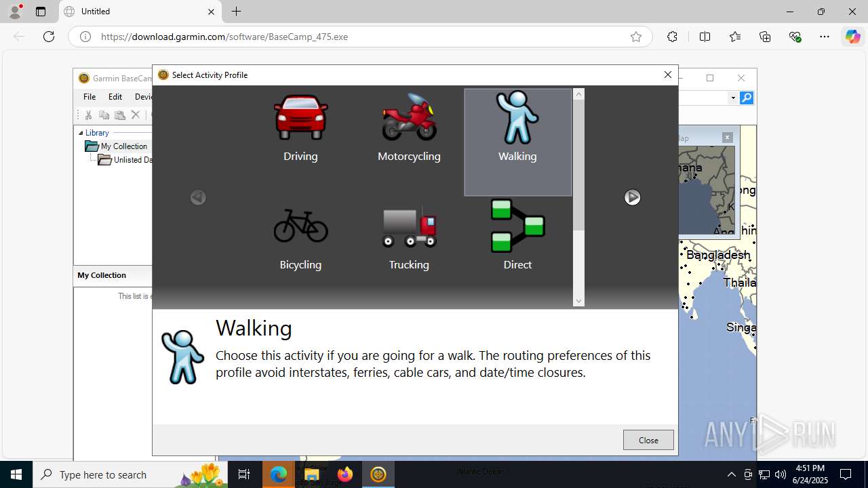Open the Edit menu in BaseCamp
Screen dimensions: 868x488
(115, 97)
